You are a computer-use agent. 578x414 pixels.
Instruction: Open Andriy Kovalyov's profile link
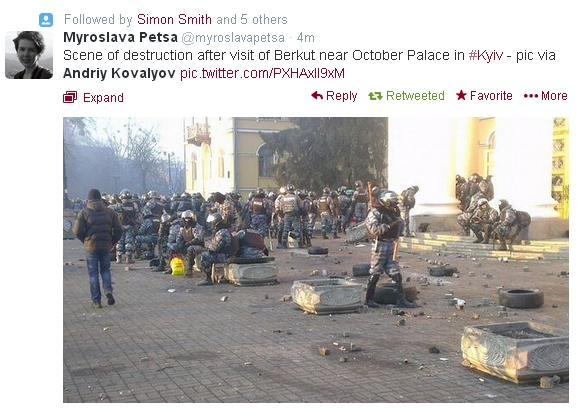[119, 73]
